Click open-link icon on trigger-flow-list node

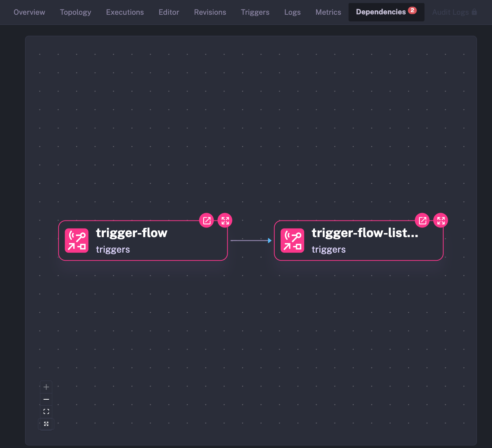[x=422, y=220]
